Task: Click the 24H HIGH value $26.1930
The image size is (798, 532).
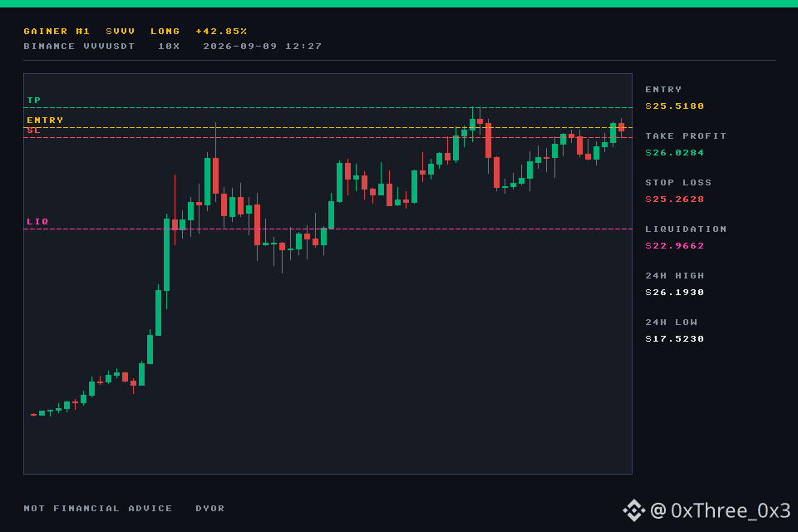Action: coord(675,293)
